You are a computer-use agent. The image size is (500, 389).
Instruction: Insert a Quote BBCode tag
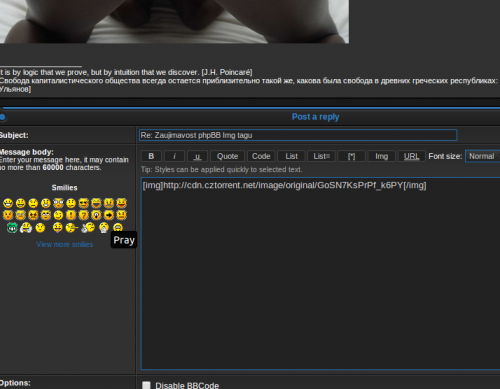click(x=227, y=156)
